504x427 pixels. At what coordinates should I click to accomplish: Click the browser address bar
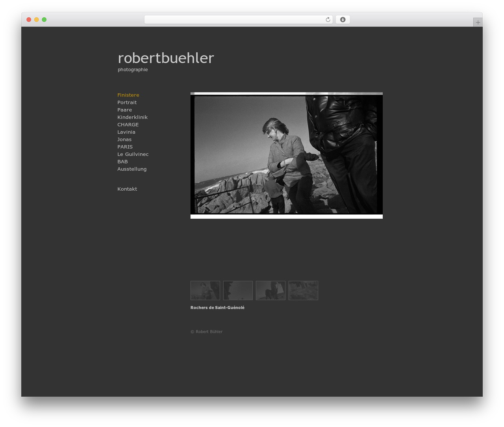click(x=238, y=20)
